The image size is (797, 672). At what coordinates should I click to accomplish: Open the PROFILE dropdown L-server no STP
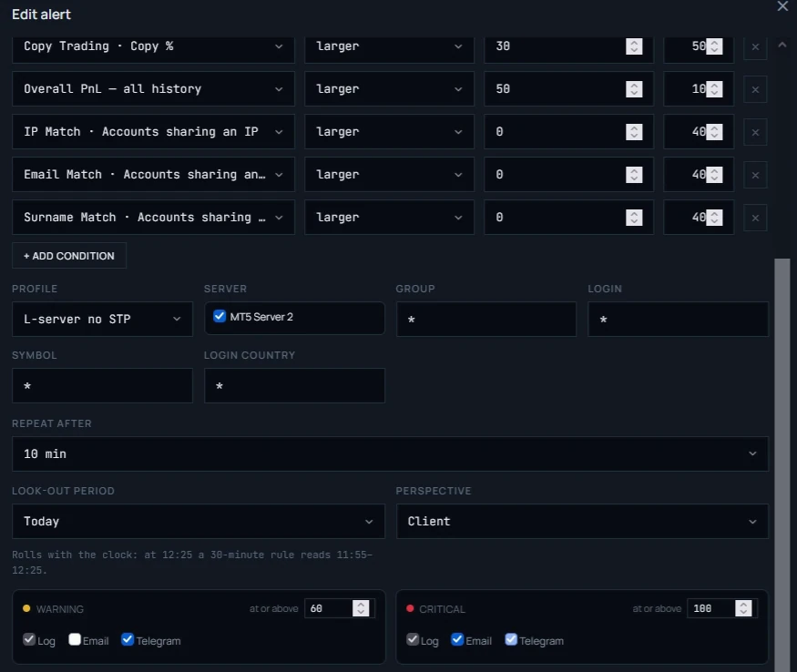(x=102, y=320)
